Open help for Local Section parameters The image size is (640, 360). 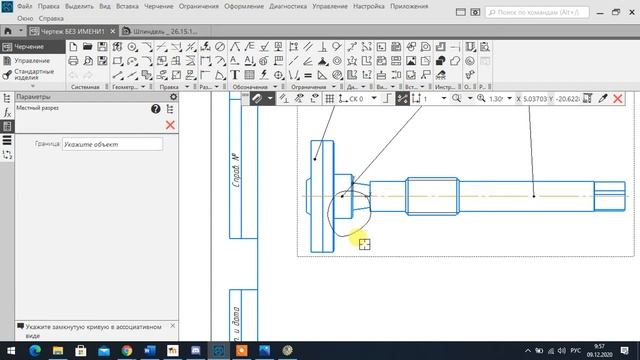[x=156, y=109]
